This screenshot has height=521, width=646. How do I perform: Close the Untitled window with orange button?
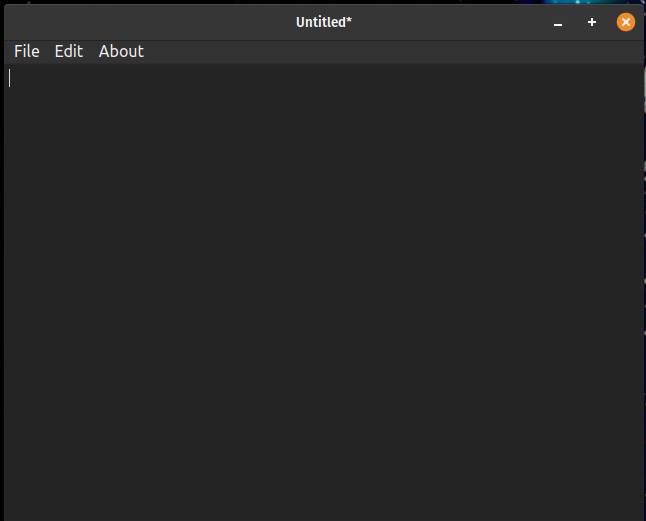point(625,22)
